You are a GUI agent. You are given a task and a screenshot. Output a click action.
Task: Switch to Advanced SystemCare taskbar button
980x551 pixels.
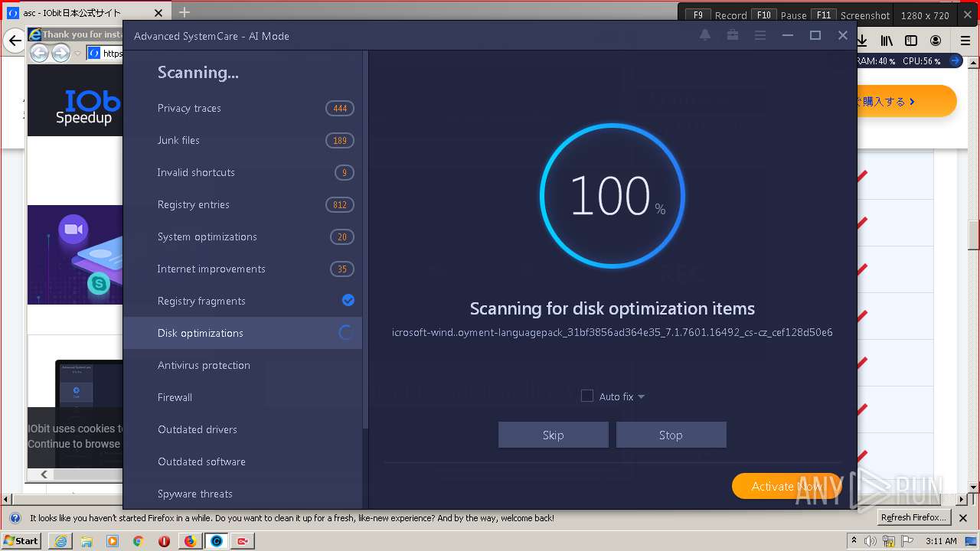click(217, 541)
